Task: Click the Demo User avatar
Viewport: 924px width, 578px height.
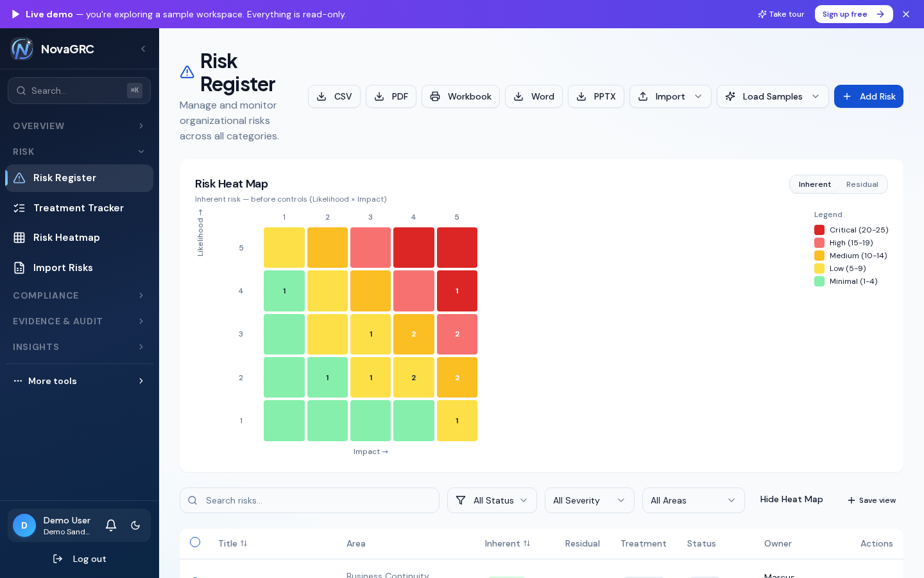Action: coord(24,525)
